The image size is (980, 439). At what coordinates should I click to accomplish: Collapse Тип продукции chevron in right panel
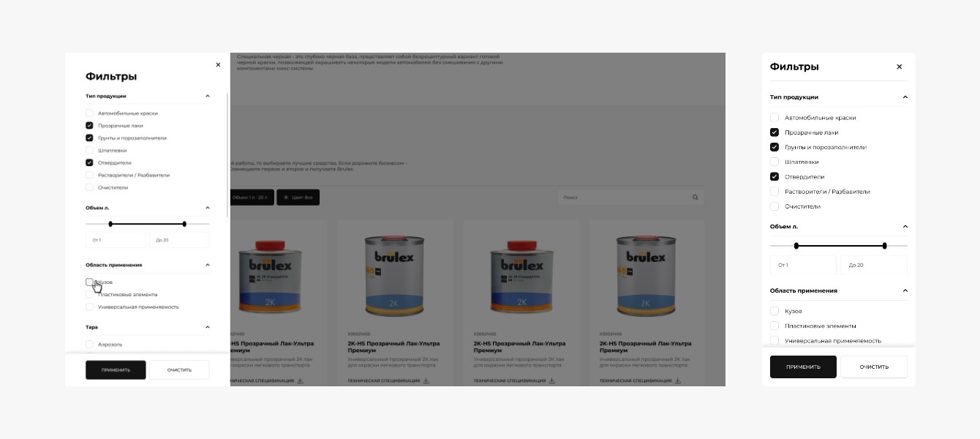pyautogui.click(x=905, y=97)
